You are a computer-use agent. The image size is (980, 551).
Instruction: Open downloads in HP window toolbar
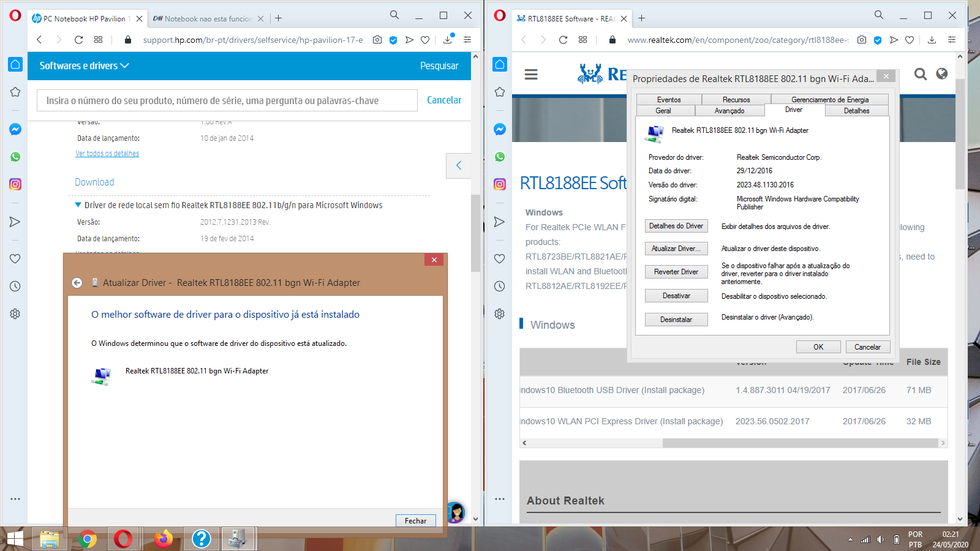coord(448,40)
